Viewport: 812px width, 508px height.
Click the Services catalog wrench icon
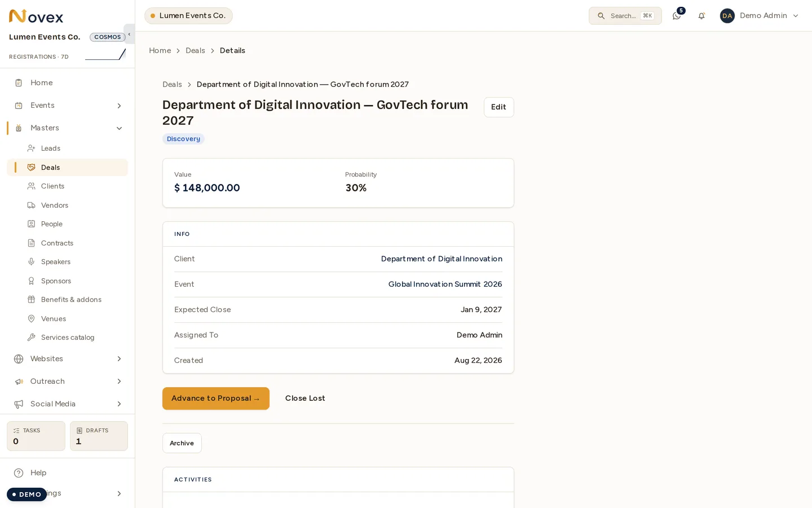32,338
